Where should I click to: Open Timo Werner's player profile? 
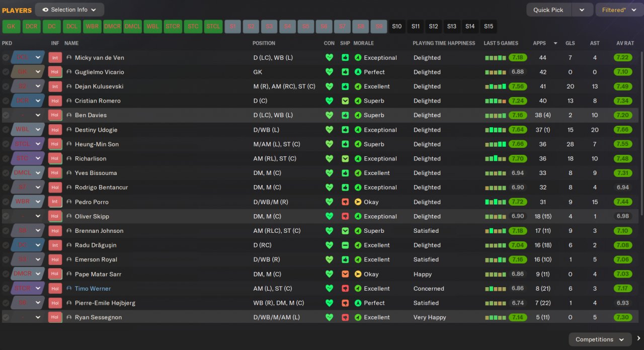tap(93, 289)
